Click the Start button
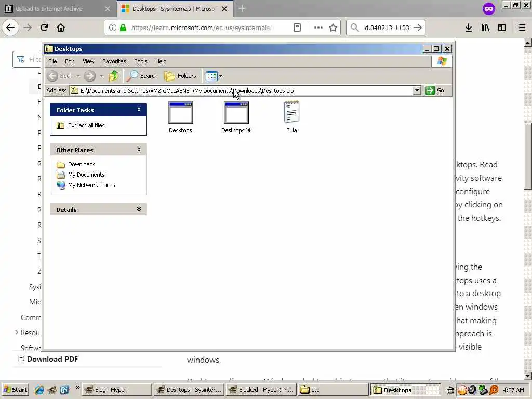This screenshot has height=399, width=532. point(15,390)
